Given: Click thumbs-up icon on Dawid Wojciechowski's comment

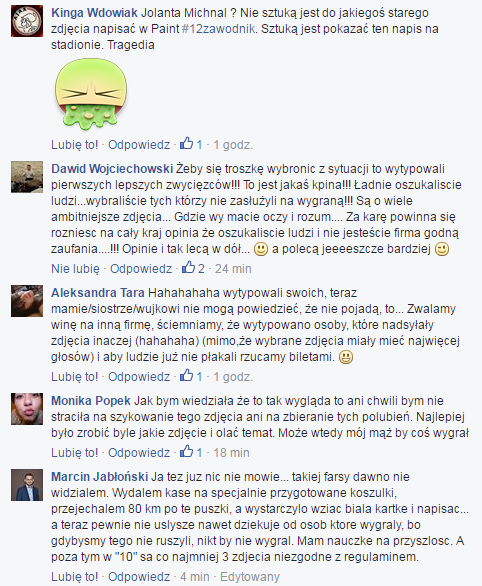Looking at the screenshot, I should tap(188, 268).
